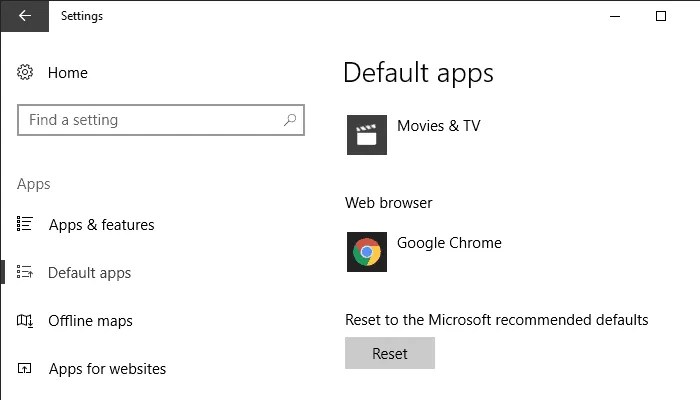The width and height of the screenshot is (700, 400).
Task: Change the Movies & TV default
Action: [439, 126]
